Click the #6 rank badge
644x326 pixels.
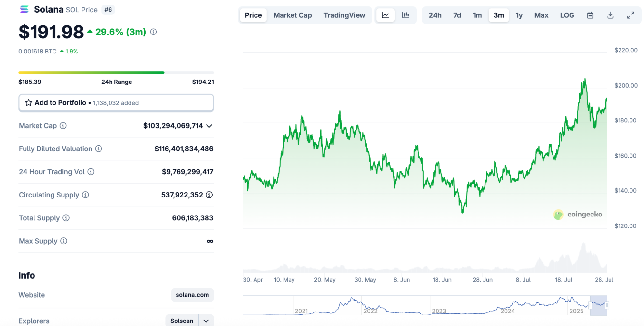point(108,10)
